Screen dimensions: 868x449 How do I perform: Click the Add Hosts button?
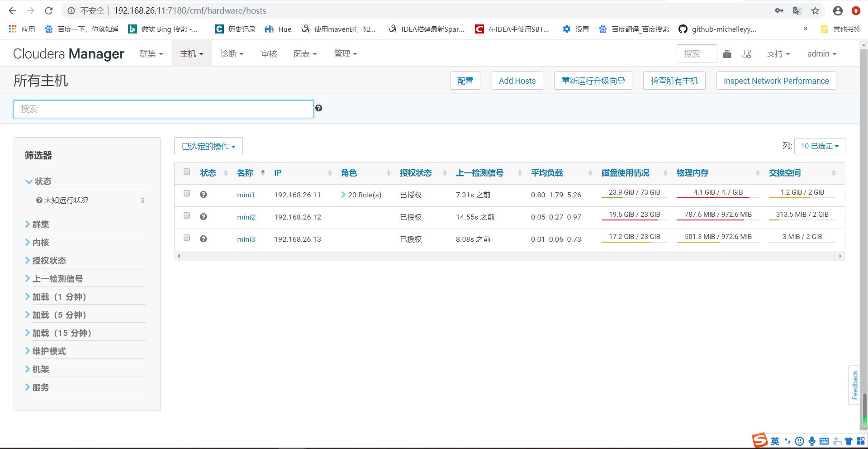(x=517, y=81)
